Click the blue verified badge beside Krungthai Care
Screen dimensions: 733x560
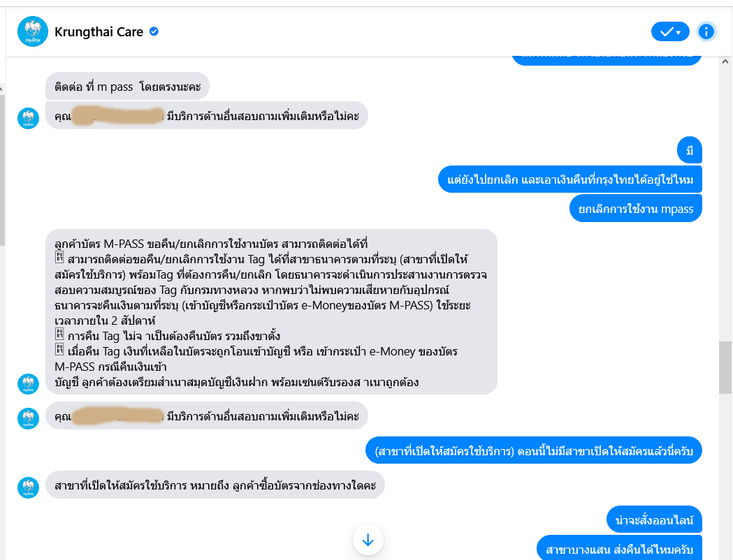coord(154,31)
